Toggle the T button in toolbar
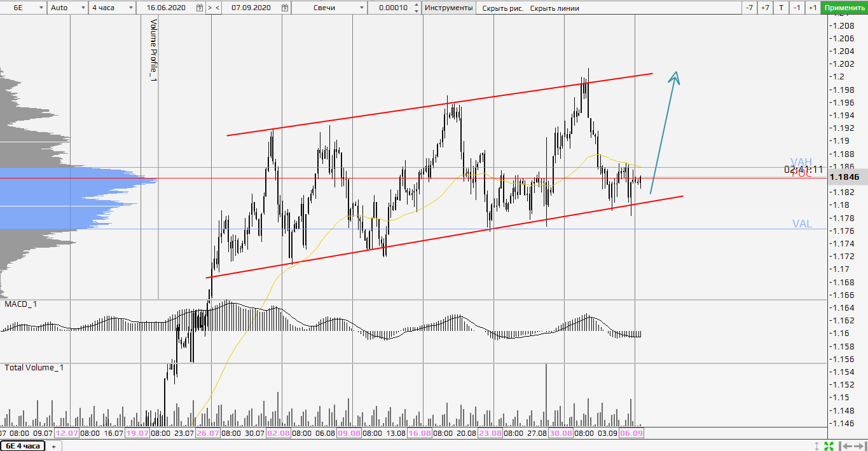 point(781,8)
